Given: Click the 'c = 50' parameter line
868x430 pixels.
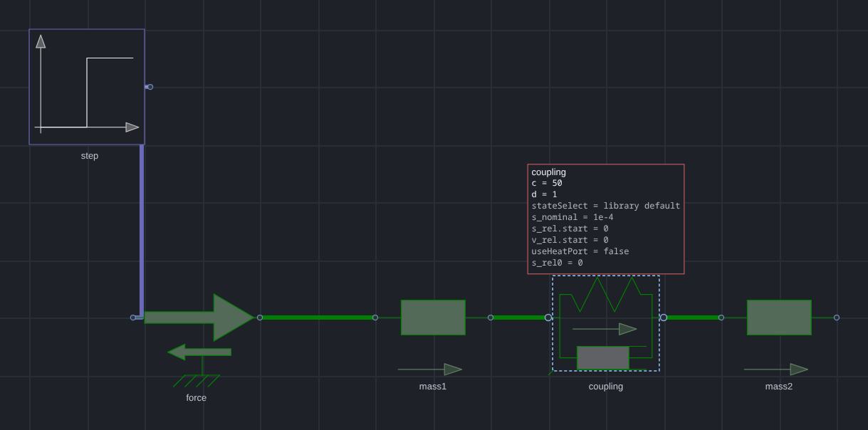Looking at the screenshot, I should coord(547,183).
